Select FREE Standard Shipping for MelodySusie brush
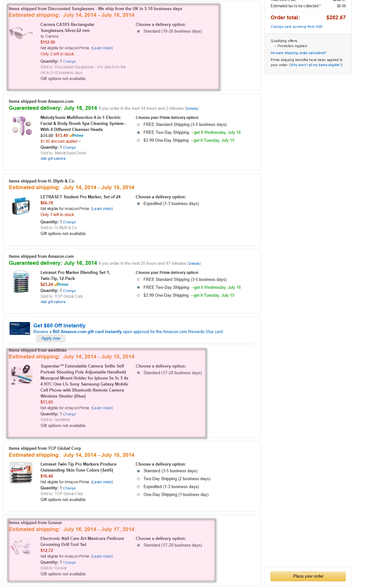 [138, 125]
